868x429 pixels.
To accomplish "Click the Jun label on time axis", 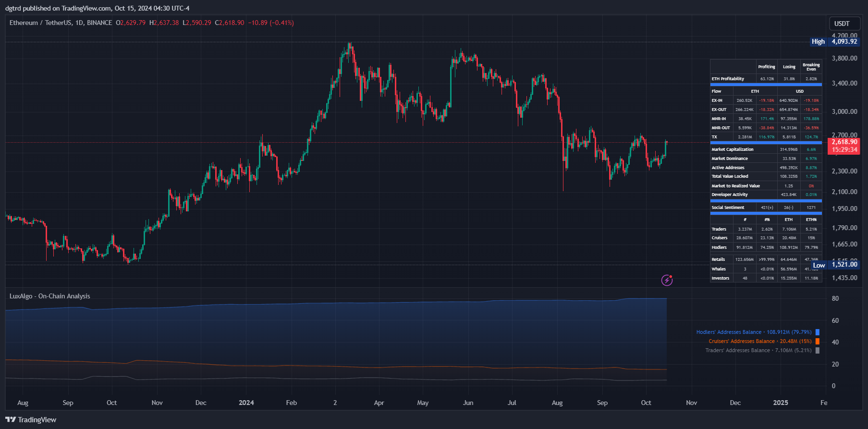I will point(468,403).
